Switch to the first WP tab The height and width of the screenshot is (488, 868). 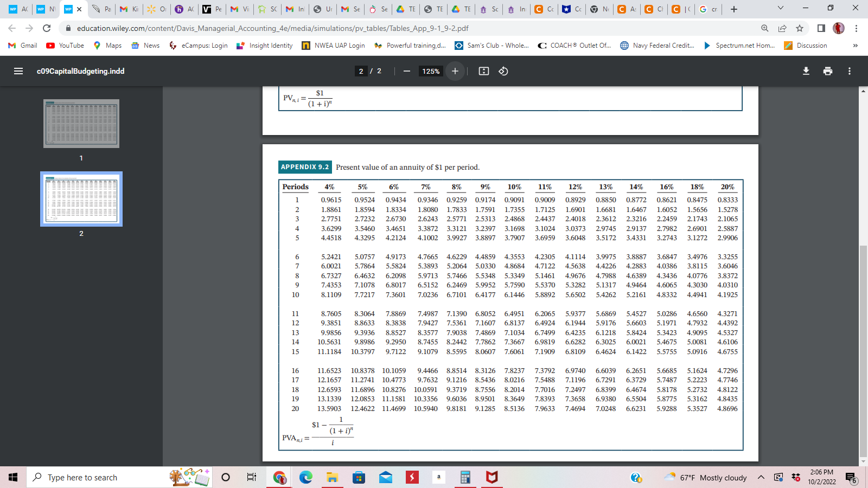pos(18,9)
